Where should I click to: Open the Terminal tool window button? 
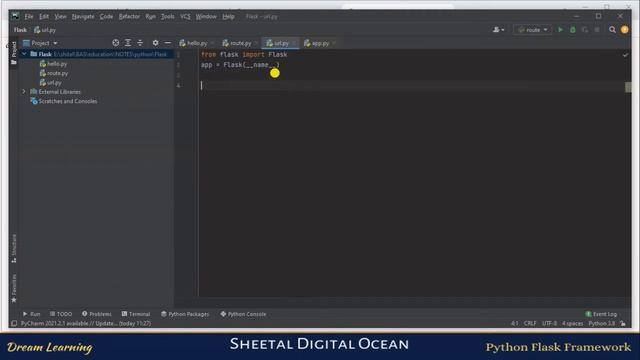136,314
